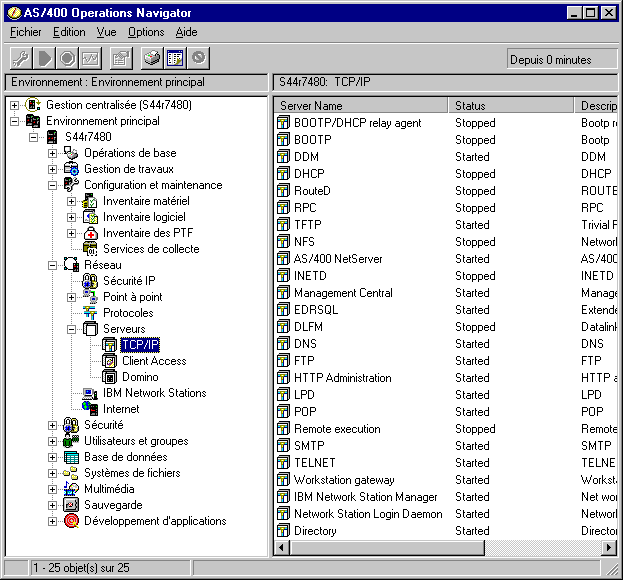Click the Start (play arrow) toolbar icon
The image size is (623, 580).
(44, 59)
